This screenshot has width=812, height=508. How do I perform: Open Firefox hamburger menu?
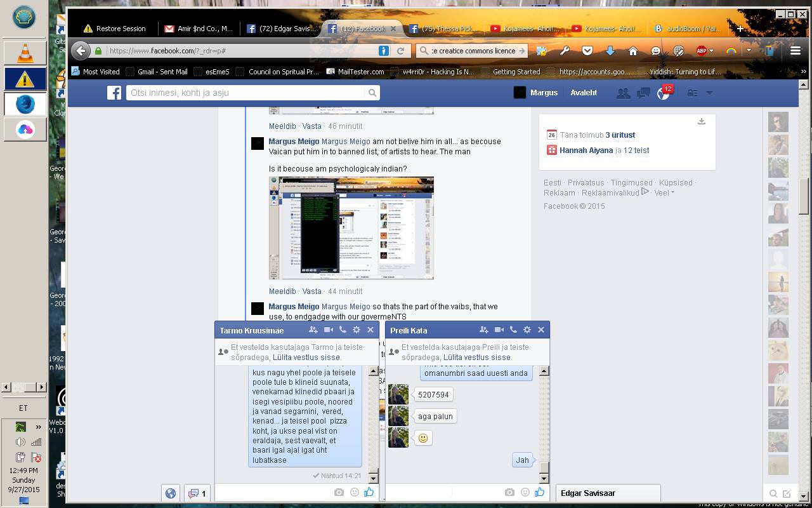pyautogui.click(x=795, y=51)
